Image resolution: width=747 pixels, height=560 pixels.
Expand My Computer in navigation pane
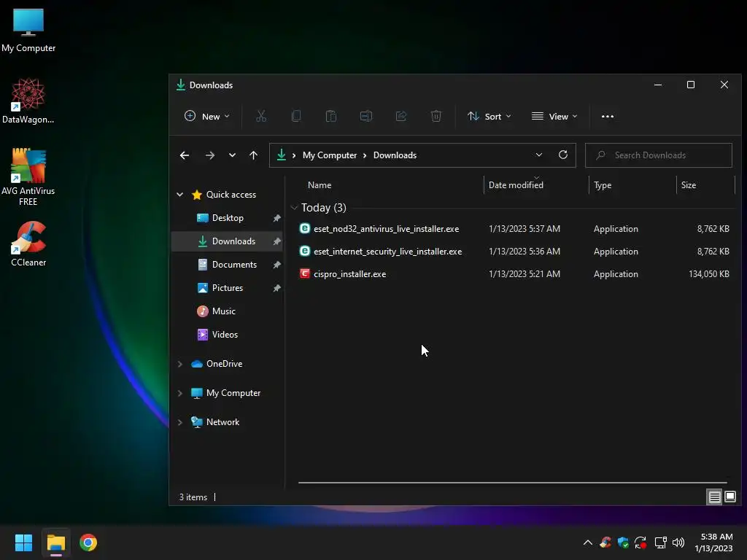(x=180, y=393)
